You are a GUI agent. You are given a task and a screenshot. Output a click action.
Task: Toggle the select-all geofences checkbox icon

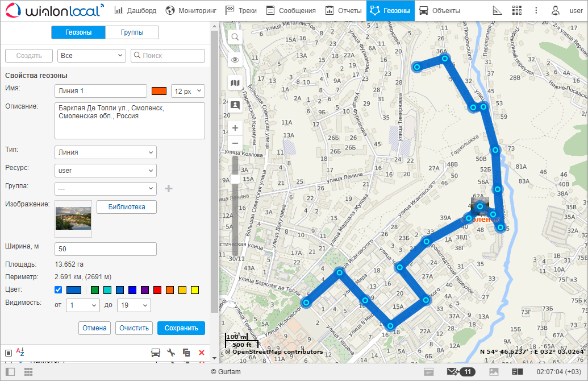click(9, 353)
